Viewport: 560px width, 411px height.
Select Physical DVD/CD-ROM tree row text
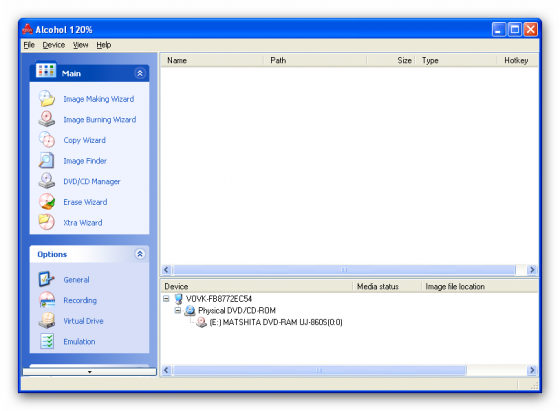237,311
